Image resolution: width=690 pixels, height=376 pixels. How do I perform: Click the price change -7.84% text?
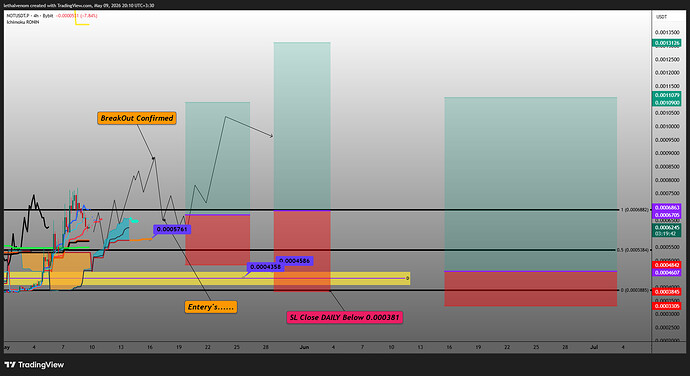[90, 15]
